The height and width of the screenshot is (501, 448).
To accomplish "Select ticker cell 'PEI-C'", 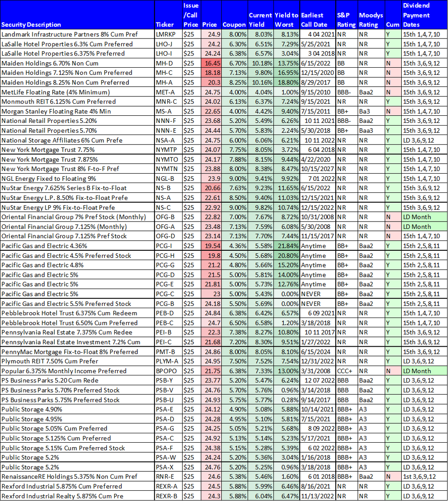I will pyautogui.click(x=168, y=342).
